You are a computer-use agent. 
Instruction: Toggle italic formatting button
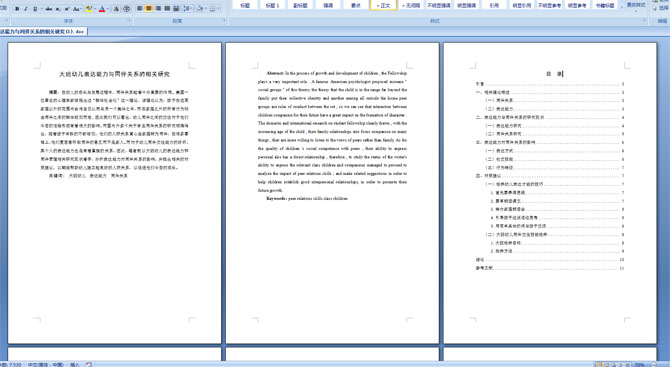tap(26, 9)
